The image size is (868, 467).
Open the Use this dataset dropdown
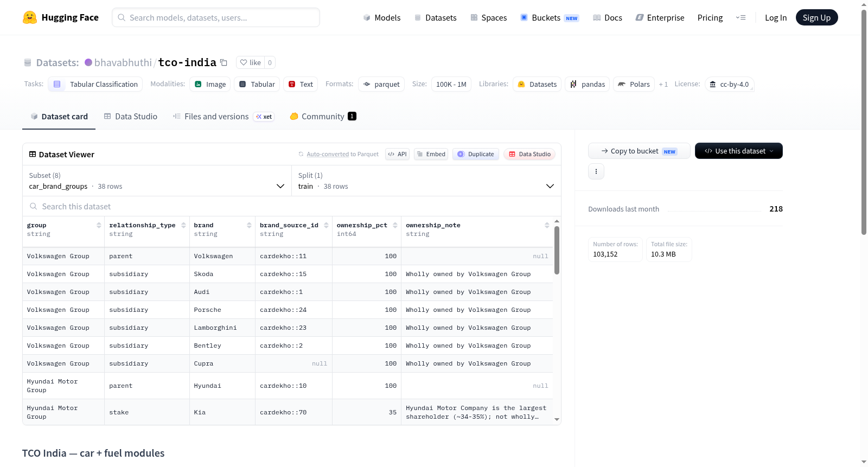739,151
